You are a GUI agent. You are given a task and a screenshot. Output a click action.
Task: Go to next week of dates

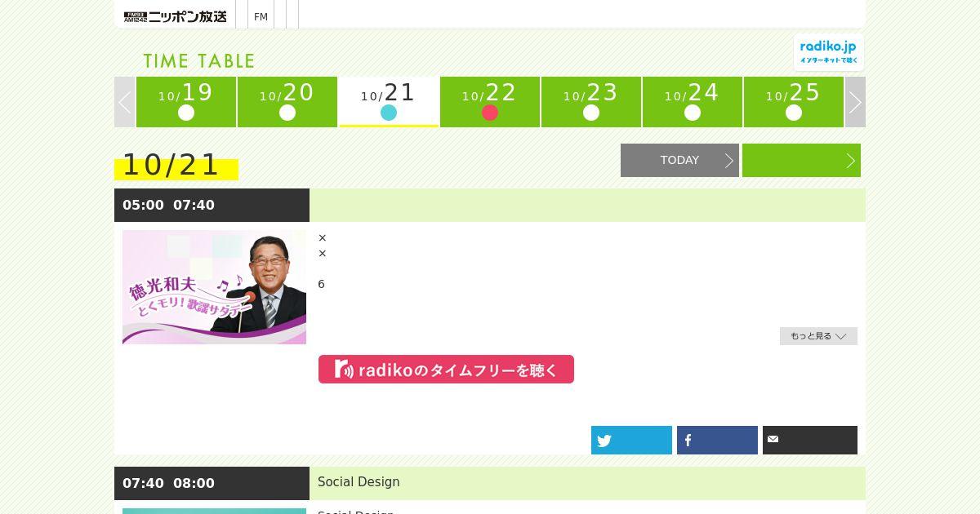855,102
